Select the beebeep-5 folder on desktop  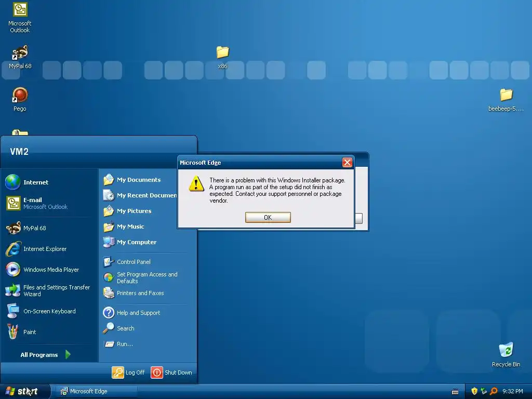click(506, 99)
